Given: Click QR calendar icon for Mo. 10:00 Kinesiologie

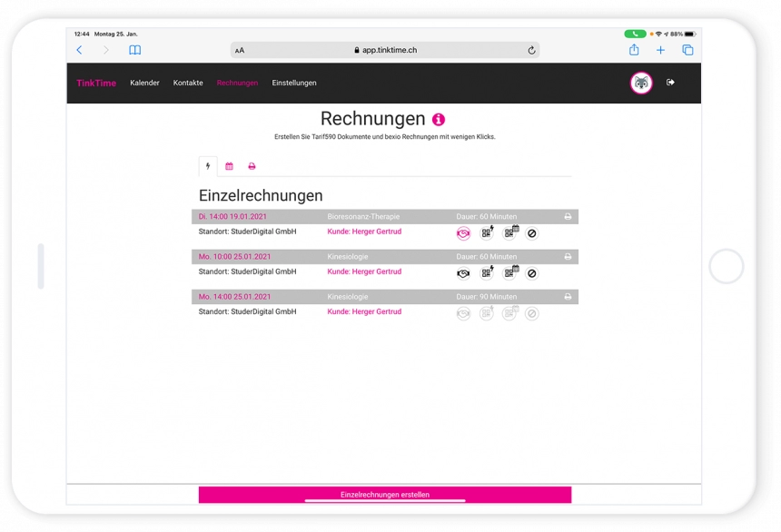Looking at the screenshot, I should coord(510,273).
